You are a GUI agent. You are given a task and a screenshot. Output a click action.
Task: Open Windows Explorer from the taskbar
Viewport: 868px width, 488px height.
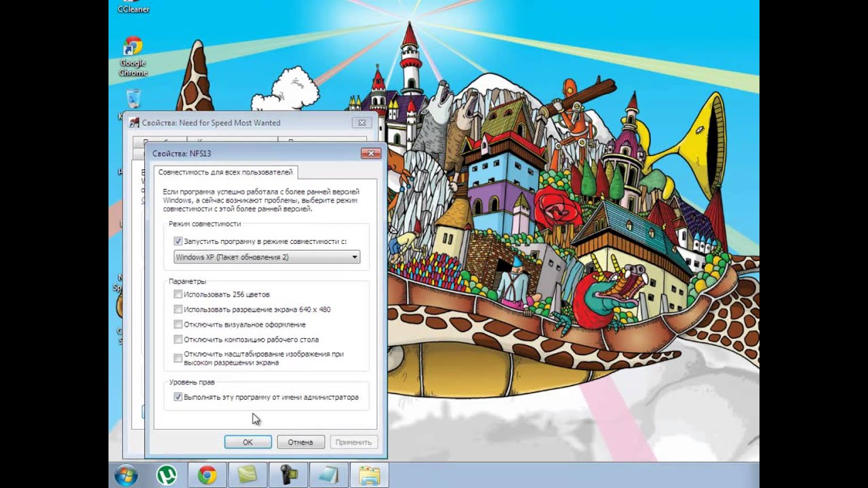(x=370, y=475)
